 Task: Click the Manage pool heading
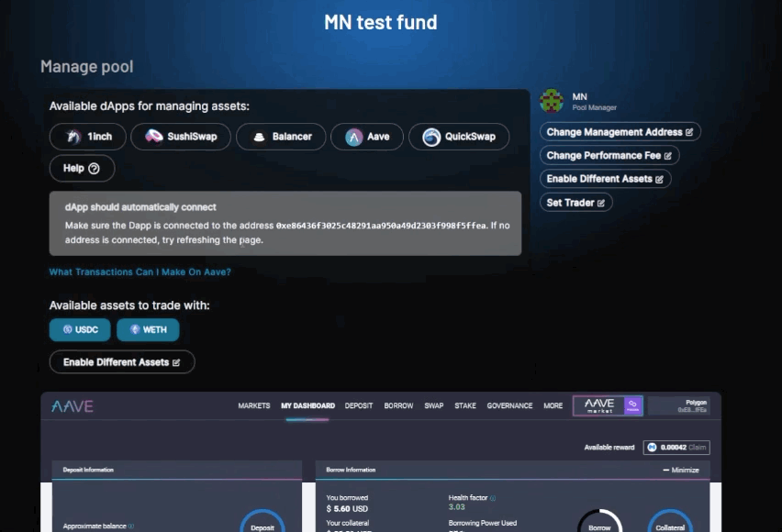coord(87,67)
